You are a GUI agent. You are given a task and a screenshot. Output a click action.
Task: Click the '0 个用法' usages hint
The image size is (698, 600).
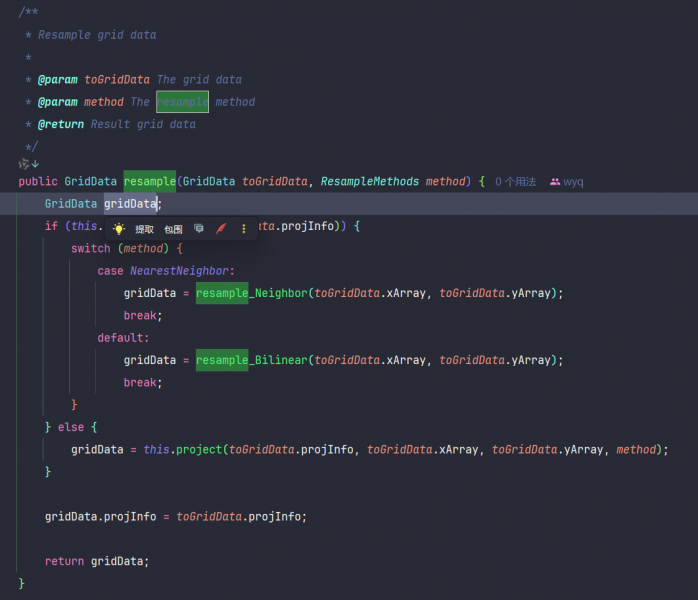coord(515,182)
